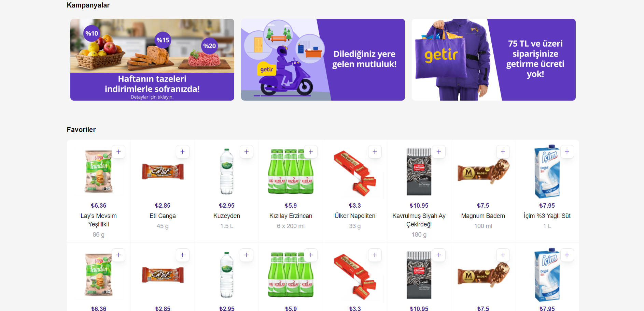Viewport: 644px width, 311px height.
Task: Add Lay's Mevsim Yeşillikli to cart
Action: pyautogui.click(x=118, y=152)
